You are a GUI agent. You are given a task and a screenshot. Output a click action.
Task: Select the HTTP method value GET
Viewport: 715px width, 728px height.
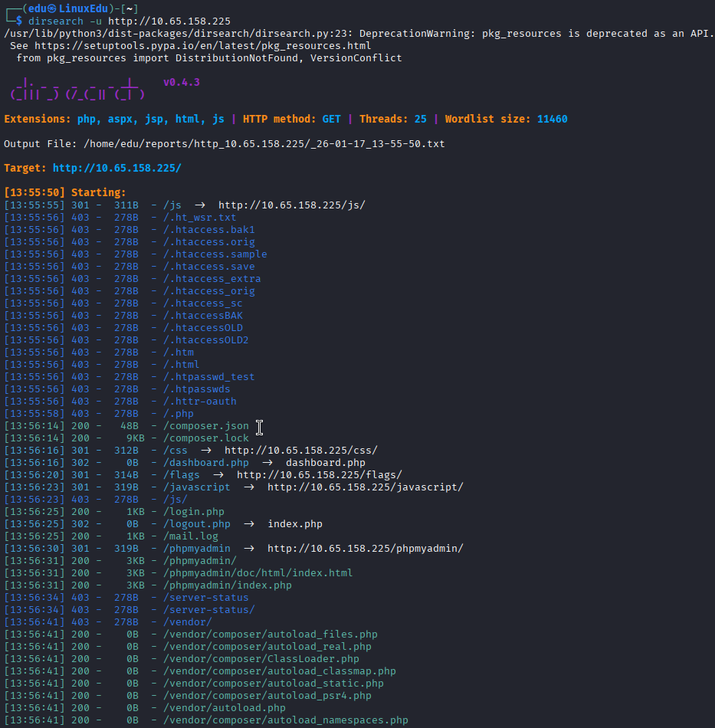point(332,119)
